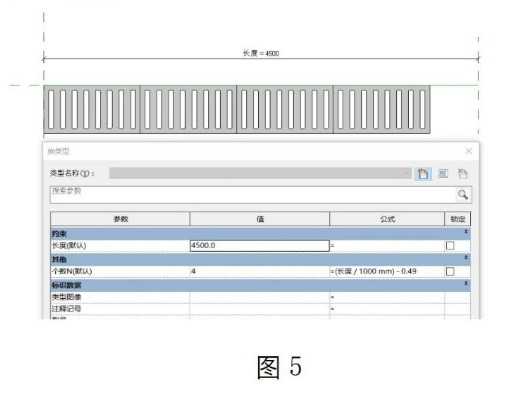This screenshot has width=521, height=393.
Task: Open the type name dropdown
Action: tap(407, 173)
